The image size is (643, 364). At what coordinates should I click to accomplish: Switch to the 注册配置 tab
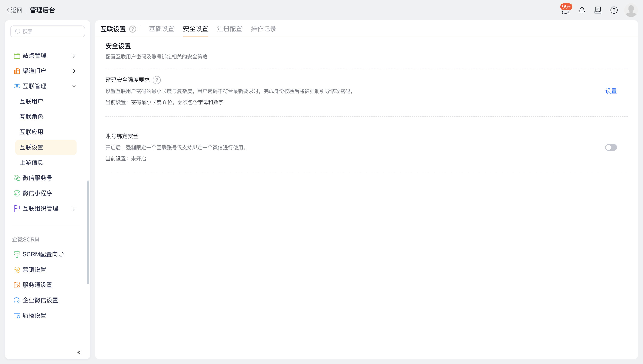point(229,29)
